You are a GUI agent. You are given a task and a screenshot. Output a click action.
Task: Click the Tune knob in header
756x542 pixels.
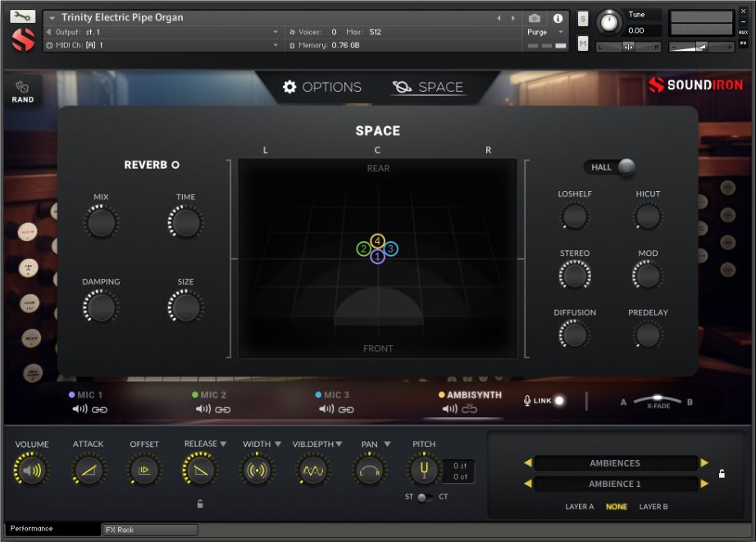click(x=609, y=23)
